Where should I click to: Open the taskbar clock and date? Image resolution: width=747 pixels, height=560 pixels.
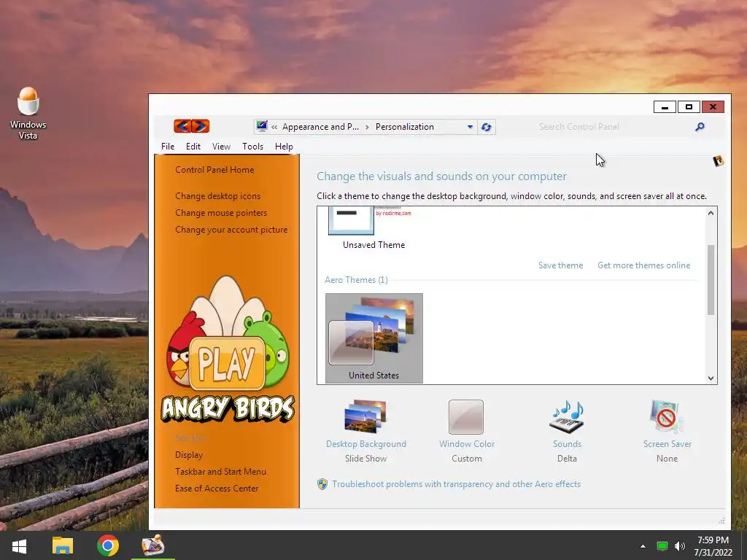coord(713,546)
